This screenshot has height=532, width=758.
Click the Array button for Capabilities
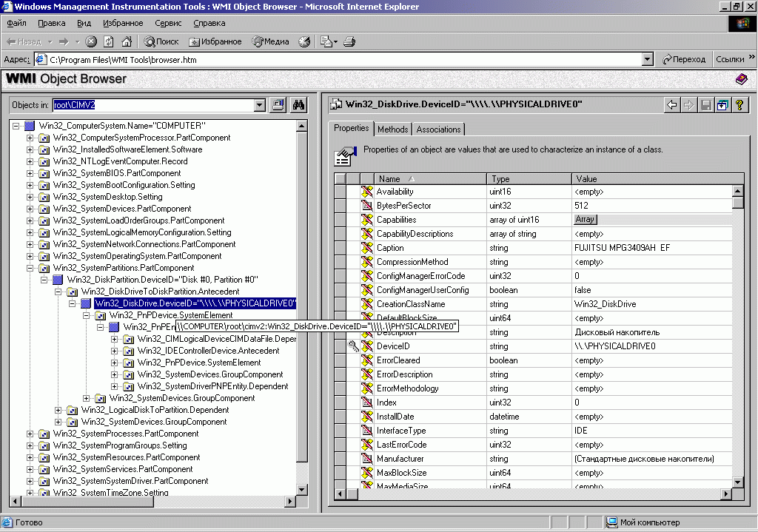(585, 219)
